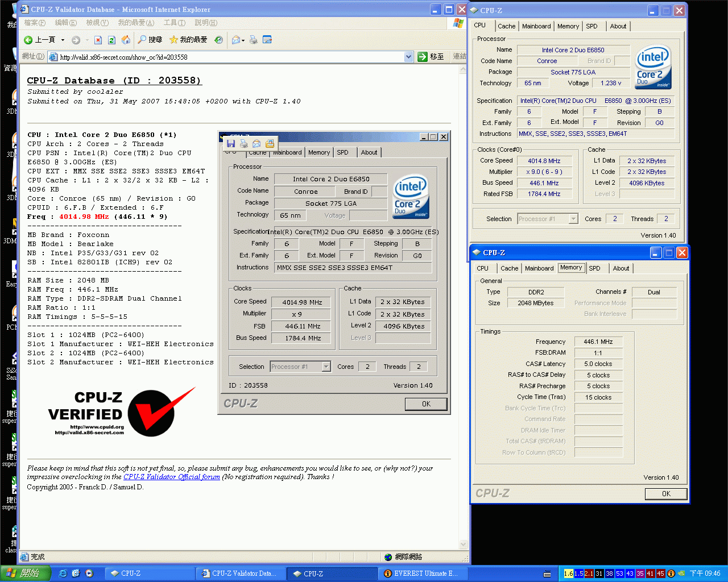Open the IE history toolbar icon
Image resolution: width=728 pixels, height=582 pixels.
[218, 40]
